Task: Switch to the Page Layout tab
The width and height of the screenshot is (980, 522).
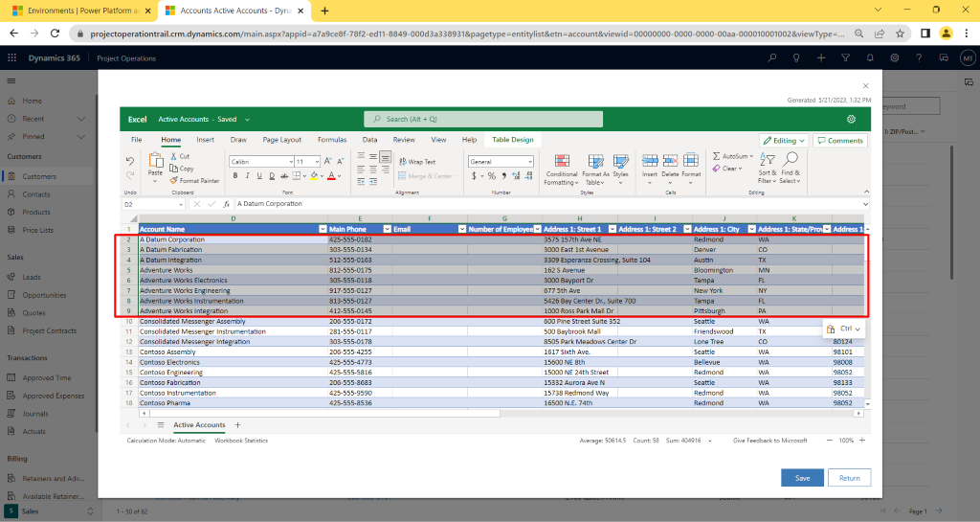Action: pos(281,140)
